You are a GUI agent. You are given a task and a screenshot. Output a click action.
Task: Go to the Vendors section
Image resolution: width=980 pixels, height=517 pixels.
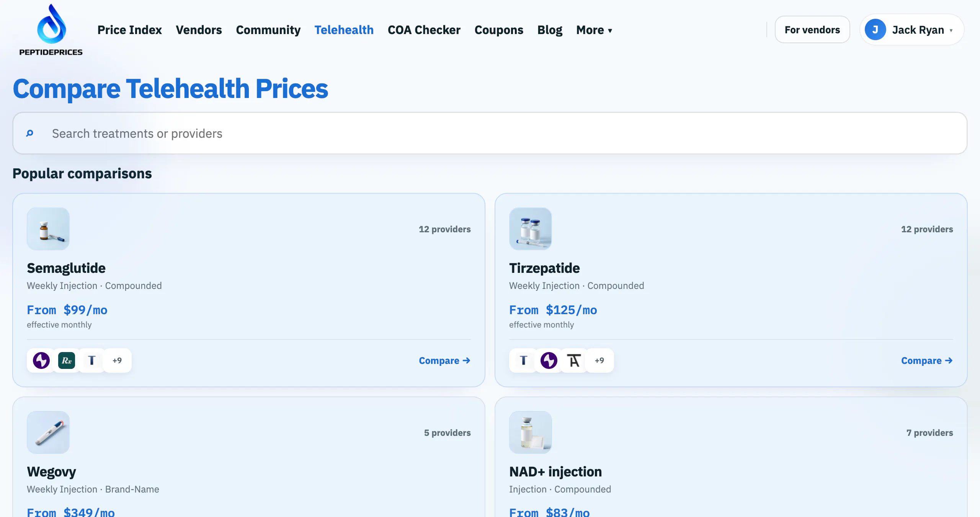tap(199, 30)
